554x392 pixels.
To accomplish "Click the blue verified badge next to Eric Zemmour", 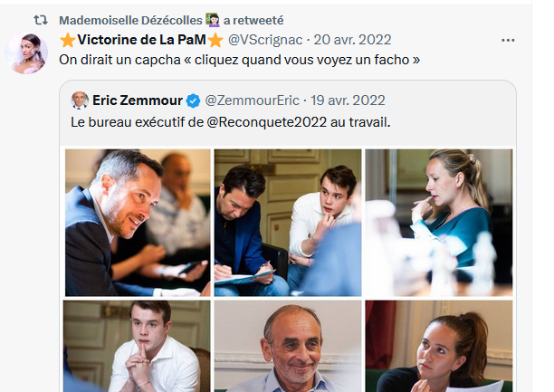I will click(x=193, y=100).
